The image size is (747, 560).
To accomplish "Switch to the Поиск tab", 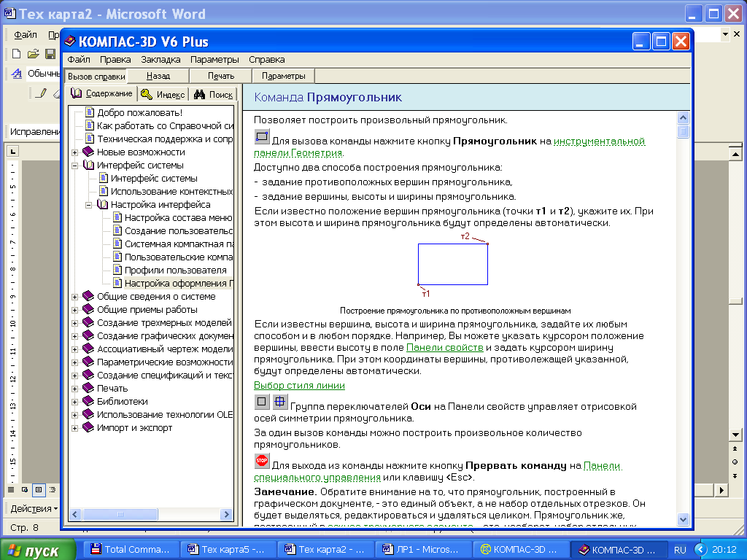I will pyautogui.click(x=214, y=94).
